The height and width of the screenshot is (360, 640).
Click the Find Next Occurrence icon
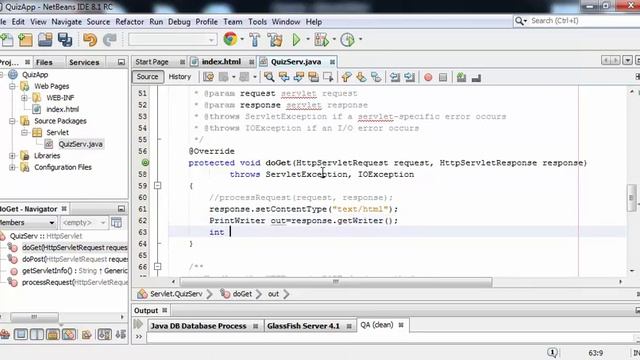[298, 77]
